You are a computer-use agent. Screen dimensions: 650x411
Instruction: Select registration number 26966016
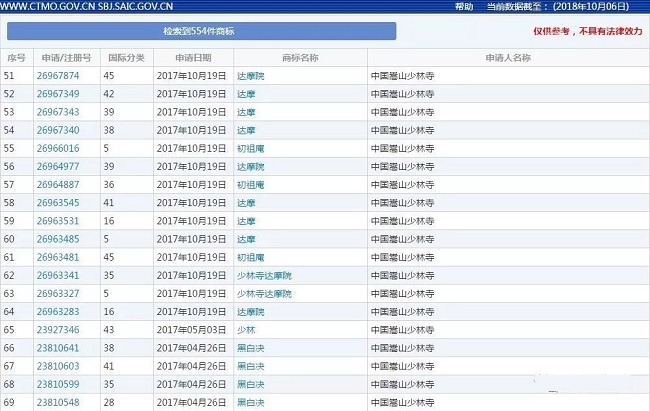[58, 147]
